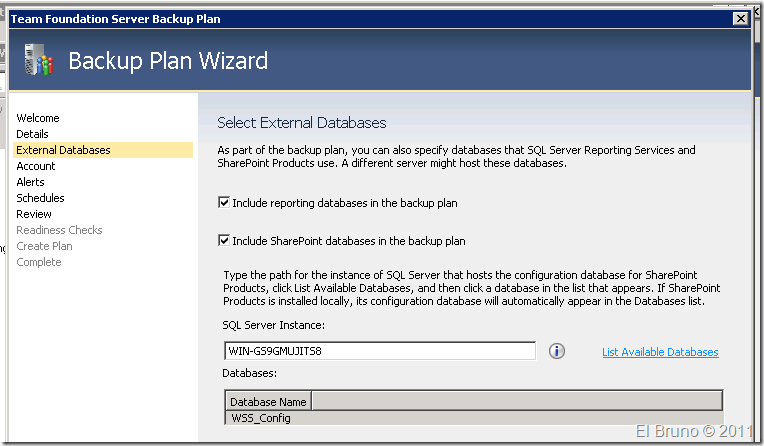Select the Complete step in sidebar
This screenshot has height=446, width=764.
click(x=39, y=262)
